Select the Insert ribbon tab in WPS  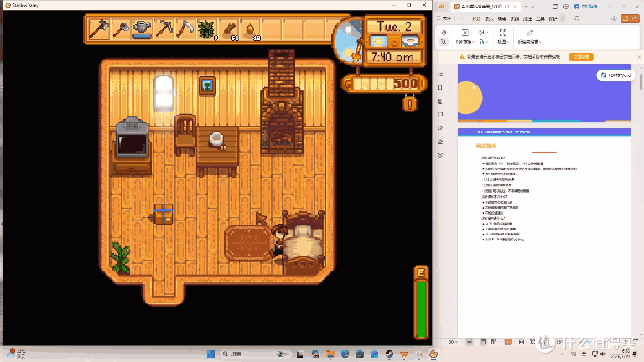coord(489,18)
